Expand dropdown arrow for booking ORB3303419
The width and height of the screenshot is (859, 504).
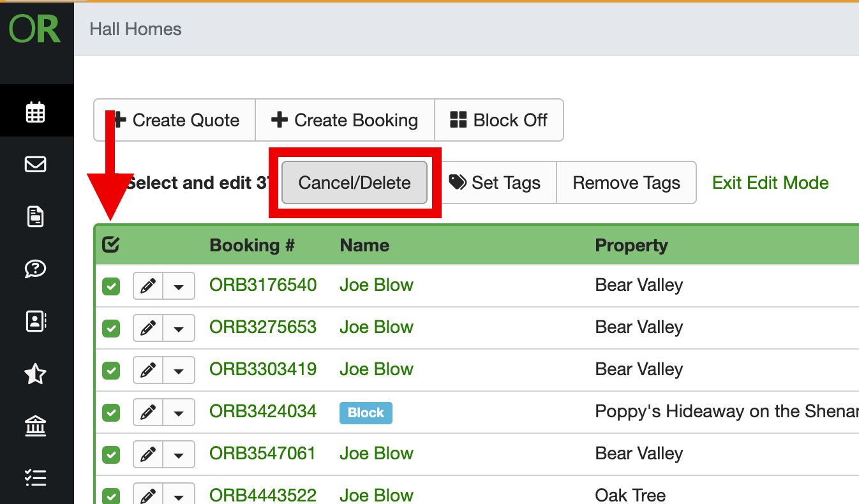179,370
